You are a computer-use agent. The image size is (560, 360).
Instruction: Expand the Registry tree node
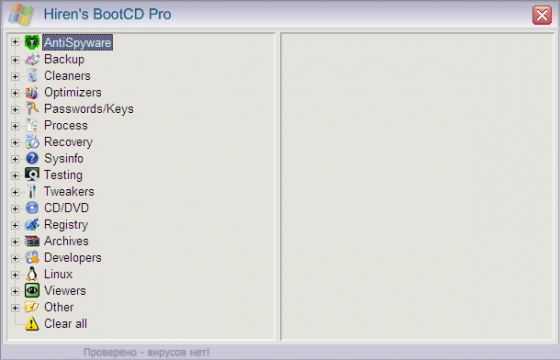pos(15,225)
